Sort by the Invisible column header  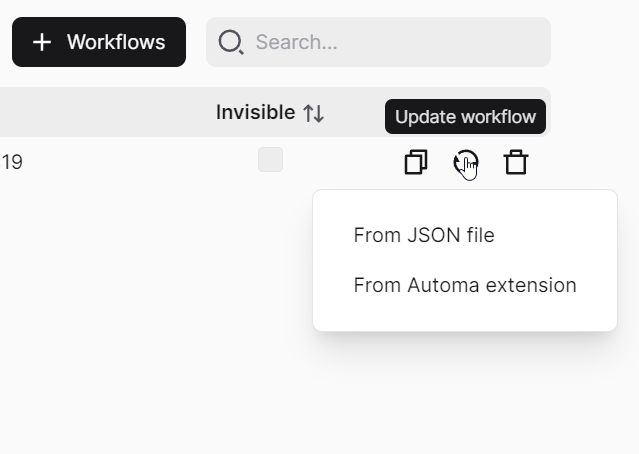(x=270, y=112)
